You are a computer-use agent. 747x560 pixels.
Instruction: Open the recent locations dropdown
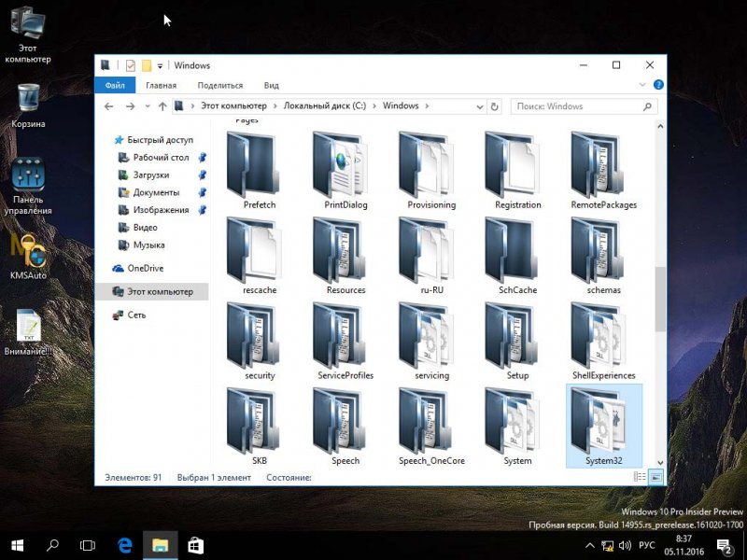[148, 106]
